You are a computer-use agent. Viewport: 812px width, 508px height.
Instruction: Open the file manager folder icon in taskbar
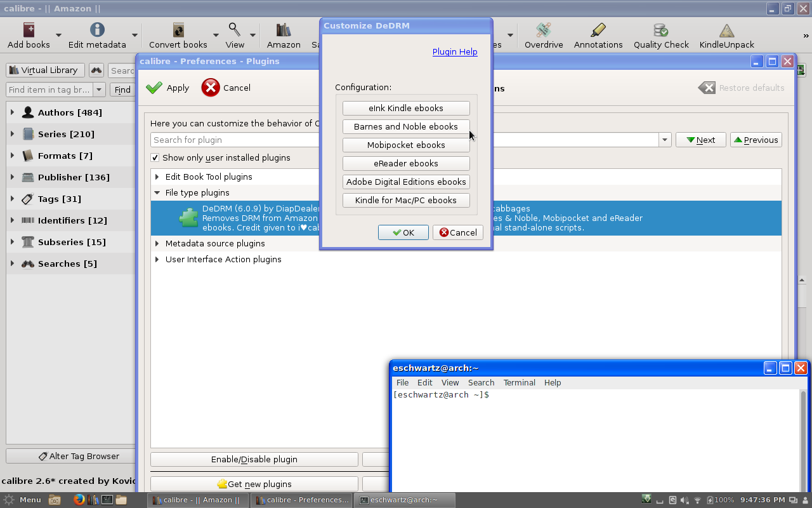point(121,500)
